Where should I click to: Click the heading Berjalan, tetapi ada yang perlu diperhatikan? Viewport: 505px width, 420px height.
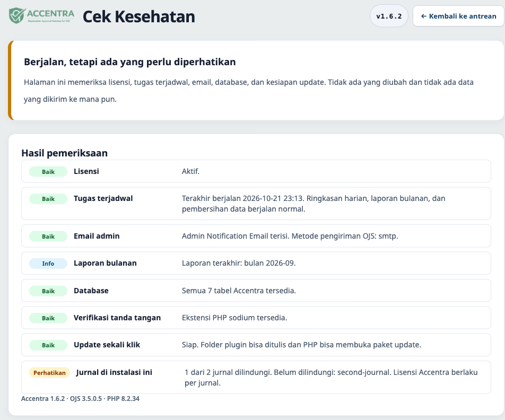tap(130, 62)
